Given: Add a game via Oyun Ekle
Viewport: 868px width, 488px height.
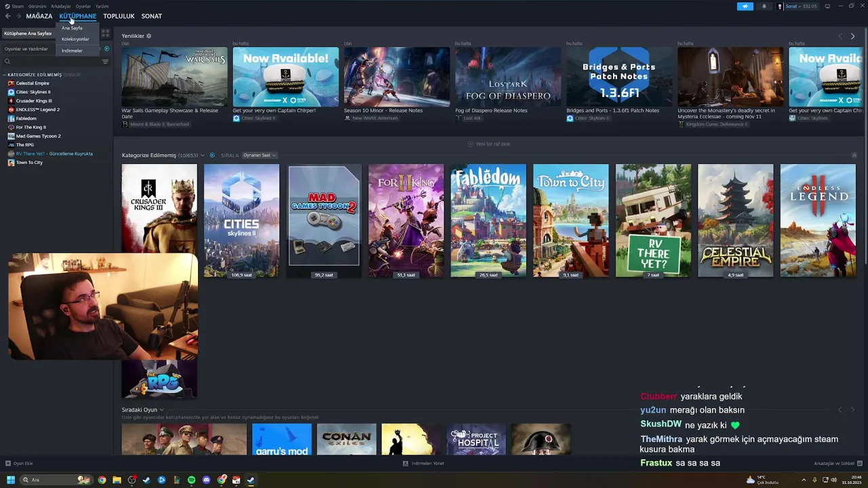Looking at the screenshot, I should [19, 464].
